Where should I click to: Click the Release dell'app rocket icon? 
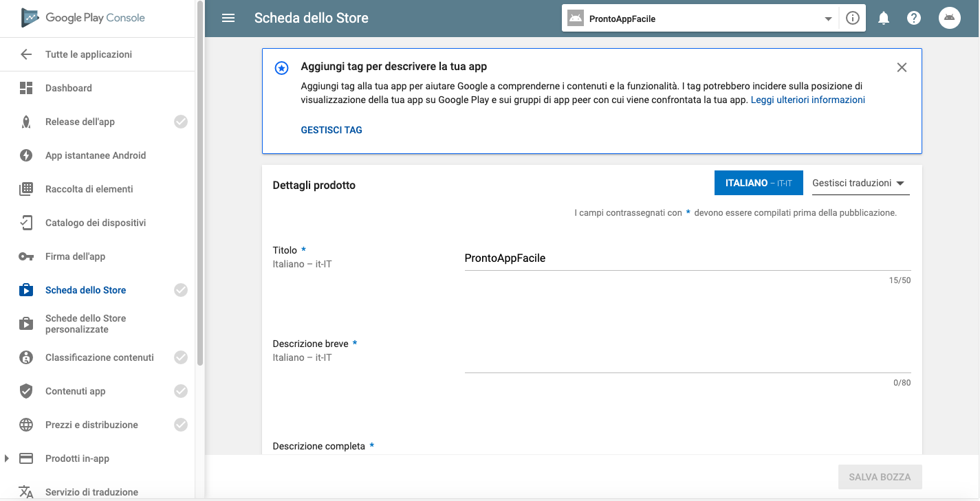(x=26, y=122)
